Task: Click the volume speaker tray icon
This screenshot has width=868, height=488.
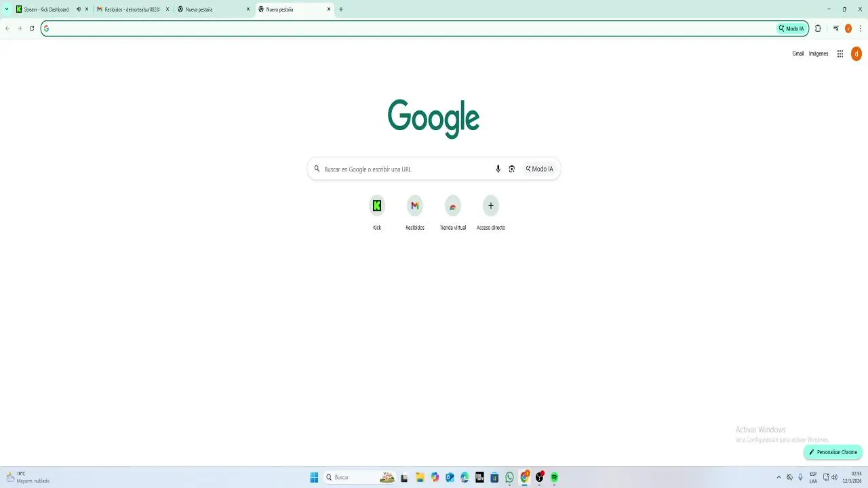Action: [x=834, y=477]
